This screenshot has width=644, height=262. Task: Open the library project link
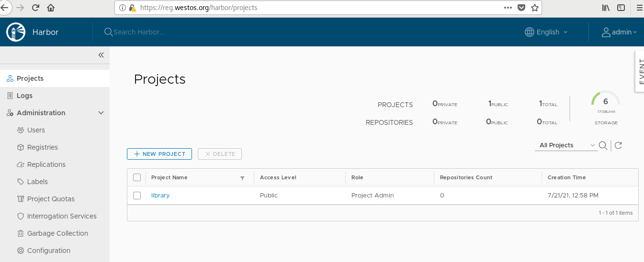160,196
